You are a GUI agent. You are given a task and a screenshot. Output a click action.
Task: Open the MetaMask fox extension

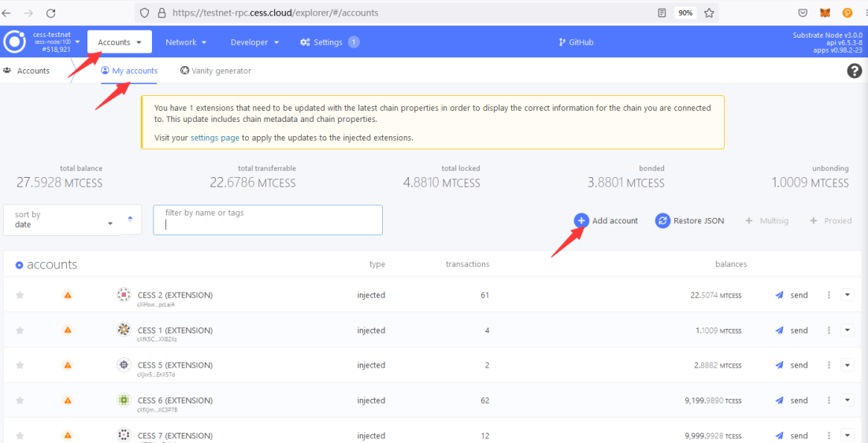pos(825,13)
